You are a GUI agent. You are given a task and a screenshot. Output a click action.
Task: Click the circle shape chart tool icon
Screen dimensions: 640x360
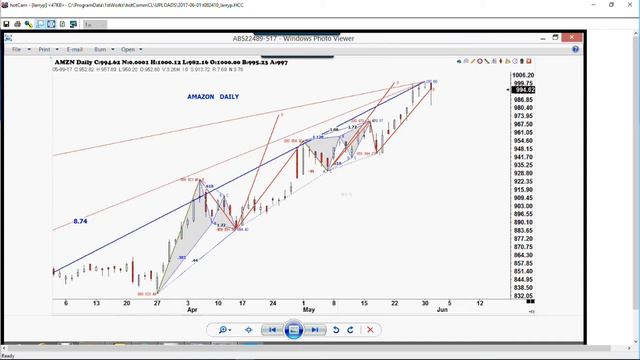point(480,61)
